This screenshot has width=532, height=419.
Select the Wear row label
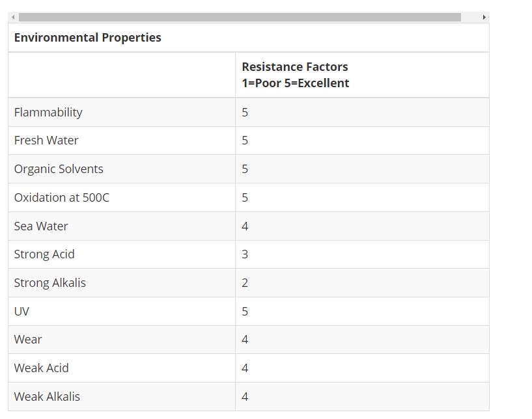tap(28, 340)
